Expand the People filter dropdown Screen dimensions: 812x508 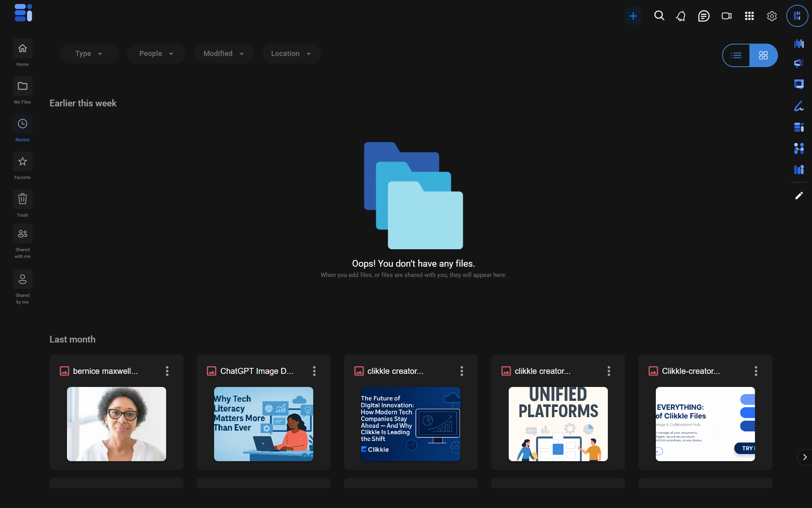coord(156,54)
